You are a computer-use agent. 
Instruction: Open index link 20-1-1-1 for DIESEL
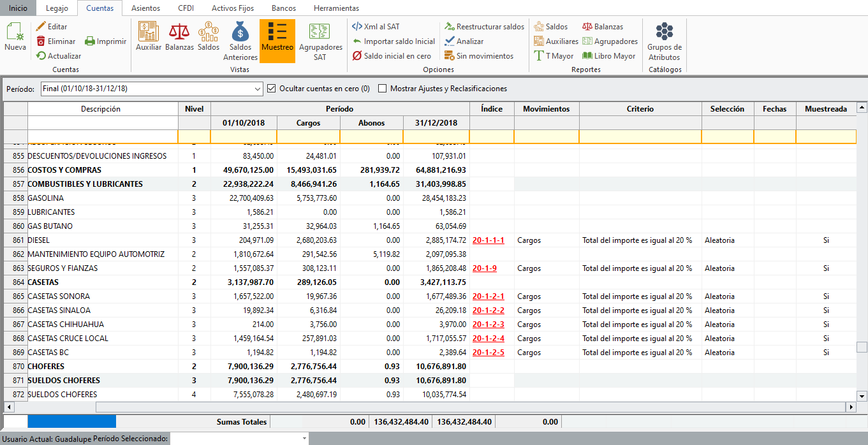488,240
